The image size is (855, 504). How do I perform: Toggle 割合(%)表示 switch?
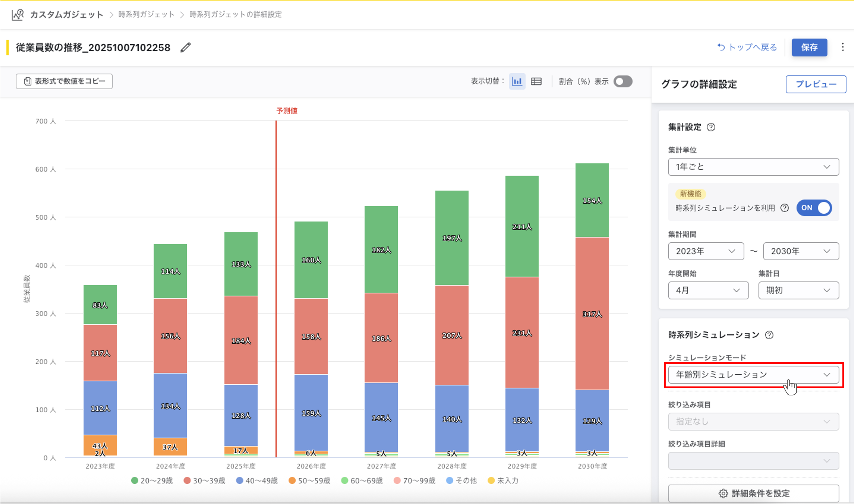[623, 81]
